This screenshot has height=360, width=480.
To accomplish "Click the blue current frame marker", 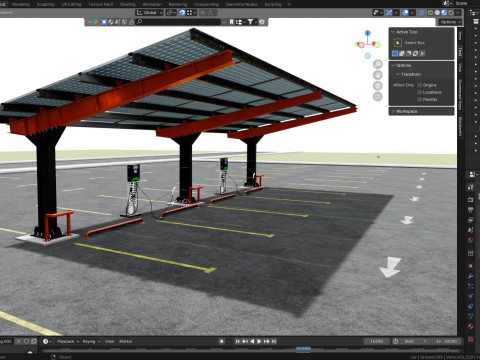I will coord(303,349).
